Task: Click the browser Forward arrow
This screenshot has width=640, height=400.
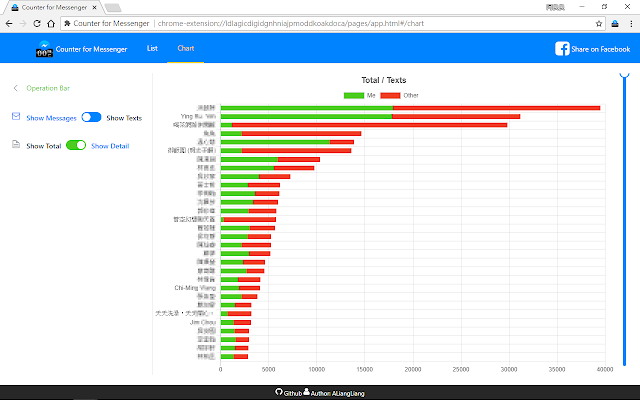Action: tap(23, 24)
